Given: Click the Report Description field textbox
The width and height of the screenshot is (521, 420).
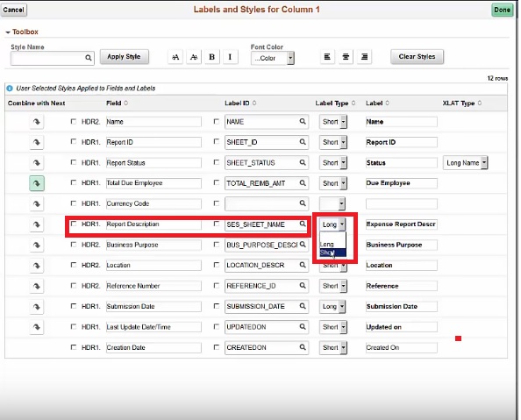Looking at the screenshot, I should pyautogui.click(x=153, y=224).
